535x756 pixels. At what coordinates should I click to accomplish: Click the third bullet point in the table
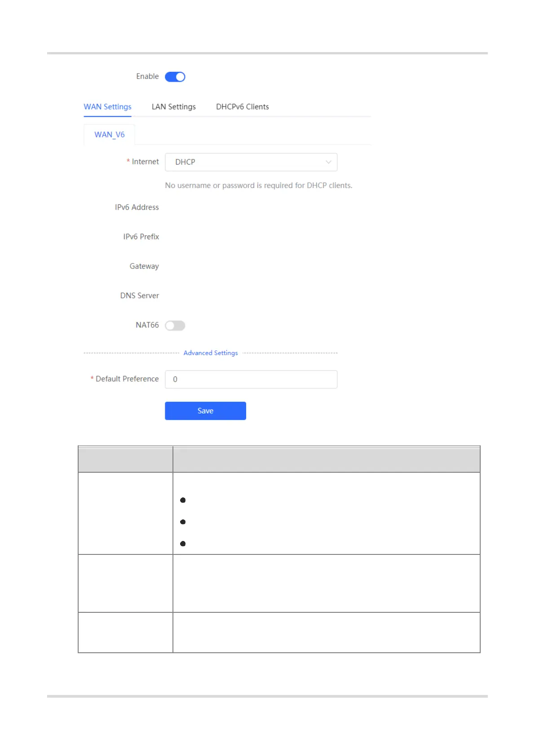tap(183, 544)
